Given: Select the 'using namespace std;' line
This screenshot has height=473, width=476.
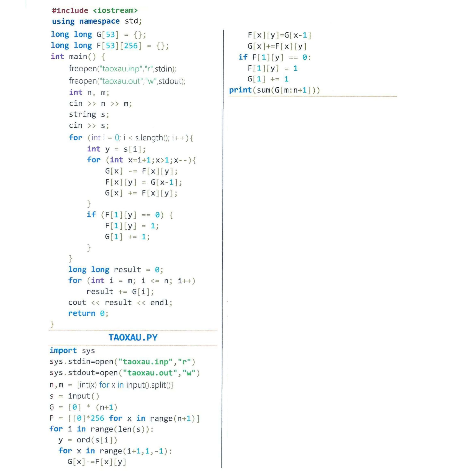Looking at the screenshot, I should 97,21.
